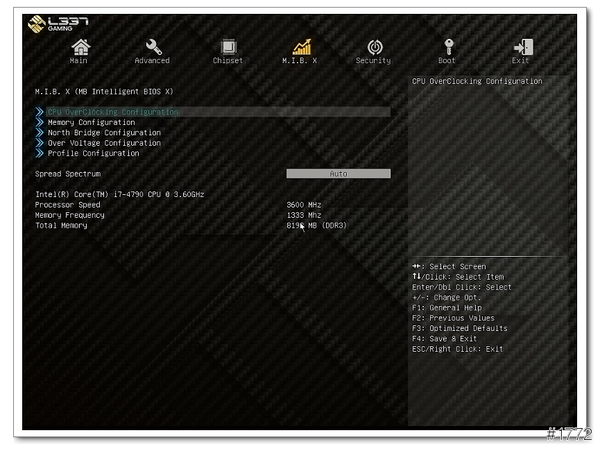This screenshot has width=600, height=451.
Task: Click the F4: Save & Exit hint
Action: (x=444, y=339)
